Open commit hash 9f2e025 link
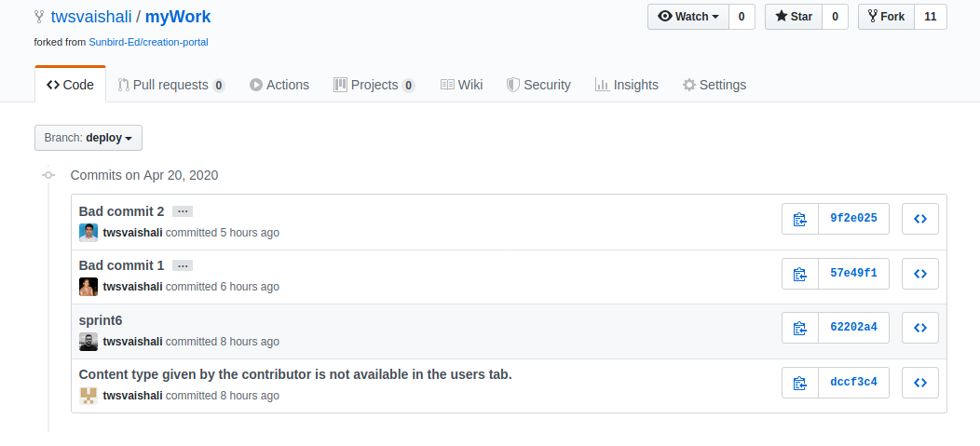 pos(853,220)
